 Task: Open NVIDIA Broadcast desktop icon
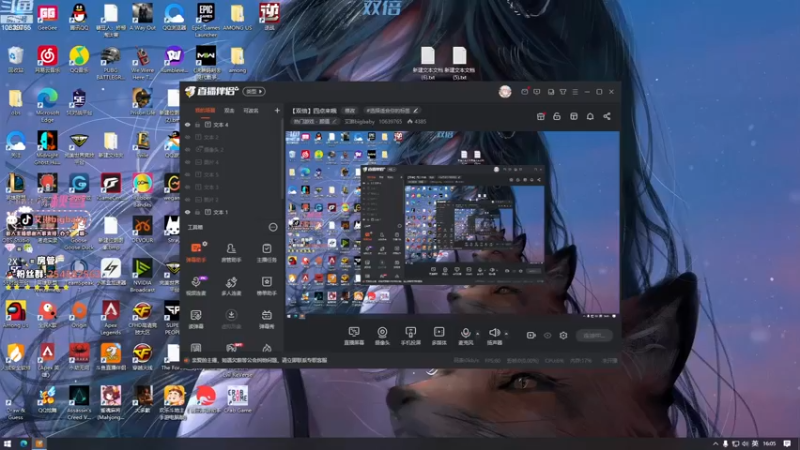142,276
